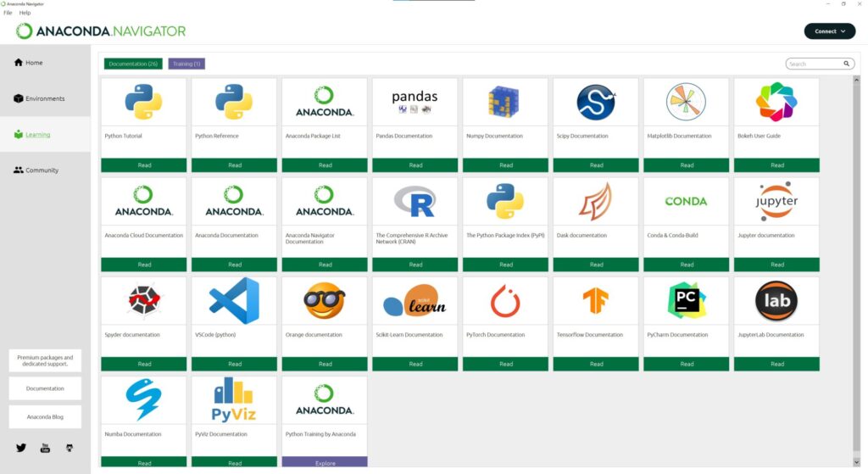The height and width of the screenshot is (474, 868).
Task: Click Read under JupyterLab Documentation
Action: click(776, 364)
